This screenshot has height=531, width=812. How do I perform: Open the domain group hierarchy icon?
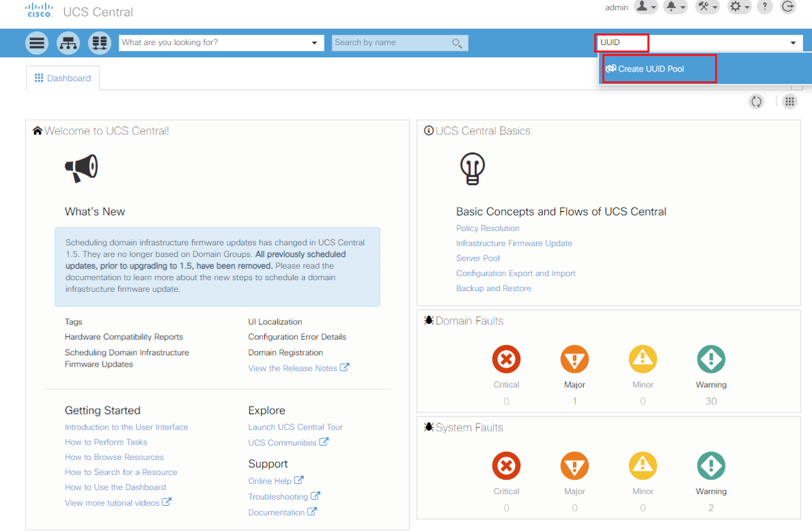pyautogui.click(x=68, y=43)
